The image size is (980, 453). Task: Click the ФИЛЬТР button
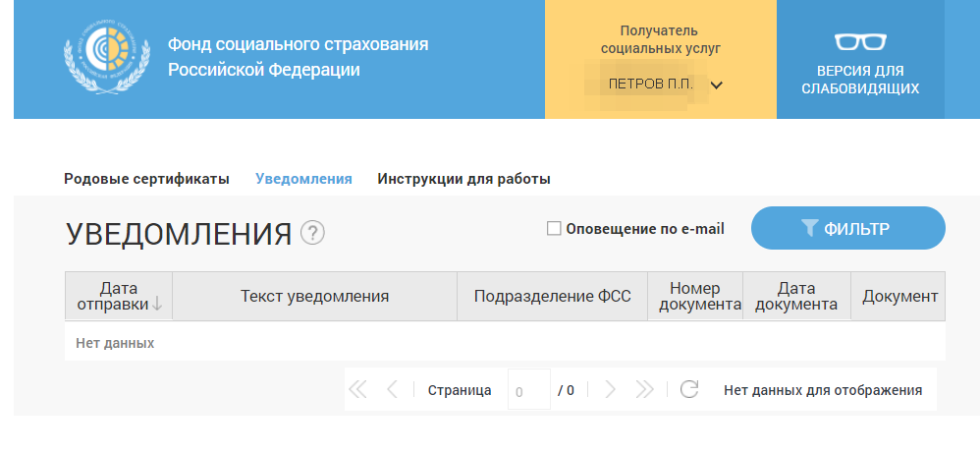click(847, 228)
